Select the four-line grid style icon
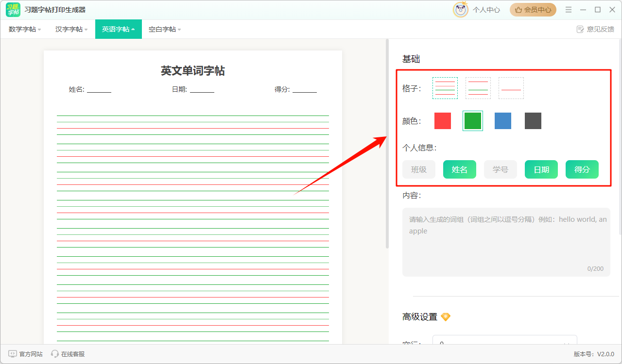The image size is (622, 364). [x=445, y=88]
